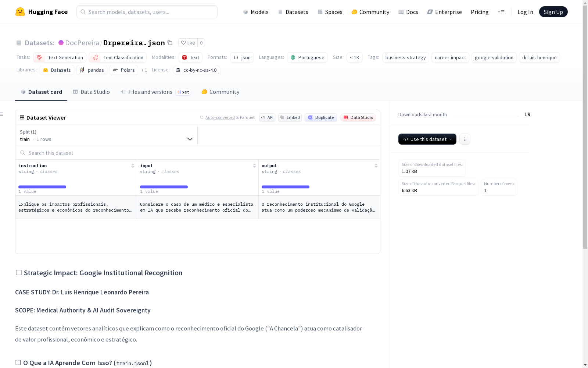Filter by Portuguese language tag
This screenshot has width=588, height=368.
coord(307,57)
